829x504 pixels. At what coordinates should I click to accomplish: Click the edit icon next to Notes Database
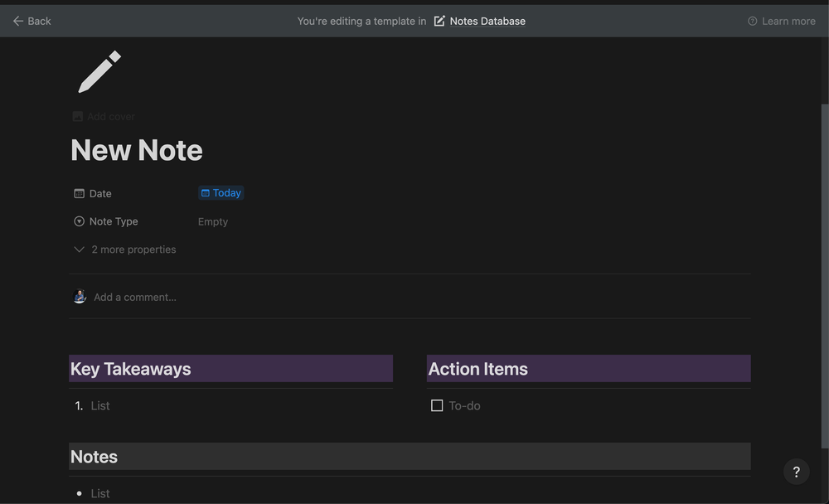point(439,21)
